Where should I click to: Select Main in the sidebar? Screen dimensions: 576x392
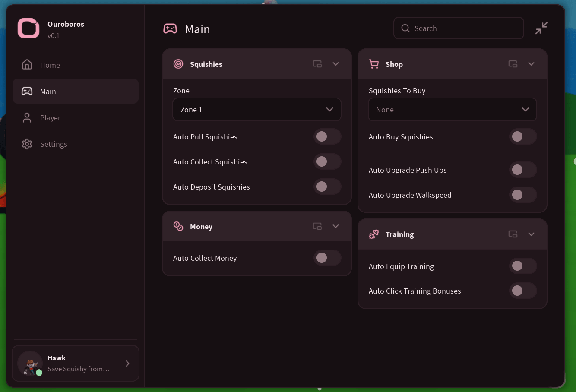click(76, 91)
